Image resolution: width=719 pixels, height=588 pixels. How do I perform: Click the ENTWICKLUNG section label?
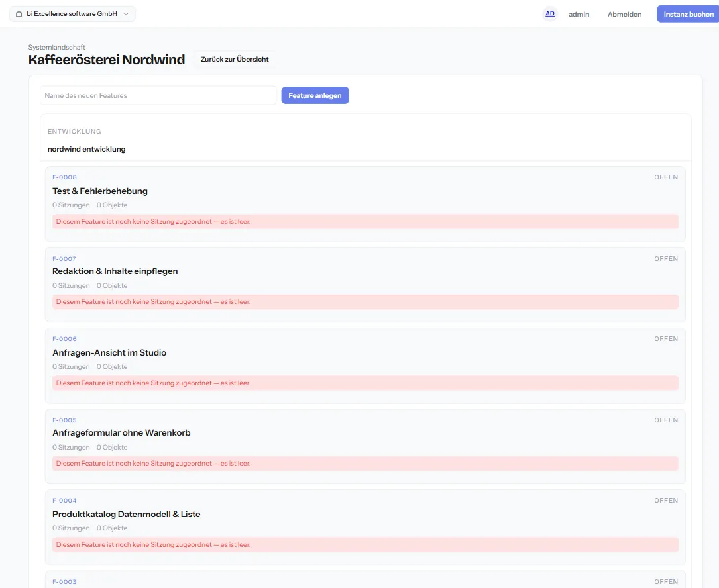(x=74, y=132)
